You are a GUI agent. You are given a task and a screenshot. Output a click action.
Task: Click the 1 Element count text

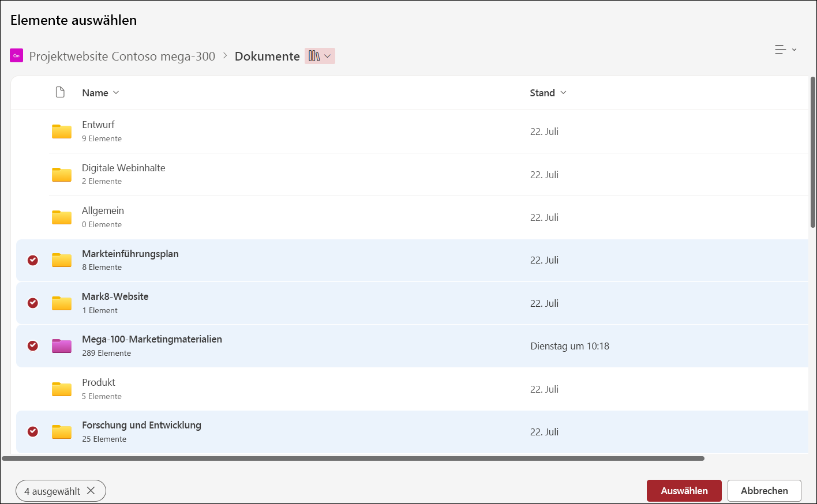(x=100, y=310)
